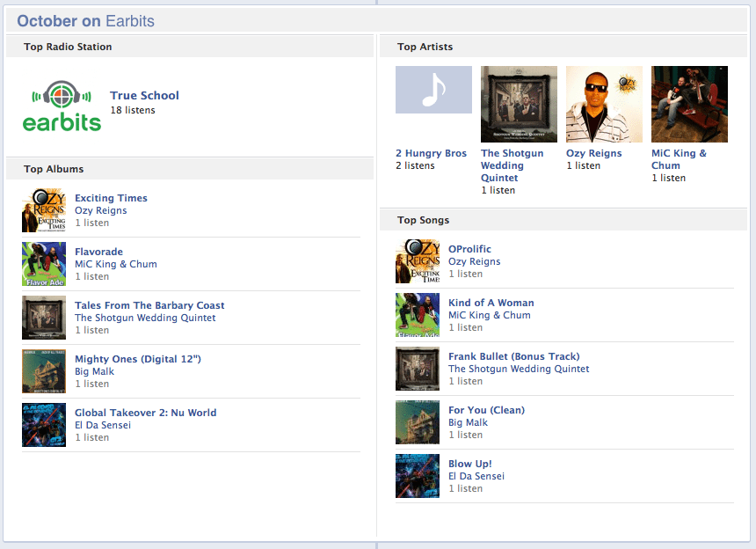The image size is (756, 549).
Task: Visit El Da Sensei under Global Takeover album
Action: click(103, 425)
